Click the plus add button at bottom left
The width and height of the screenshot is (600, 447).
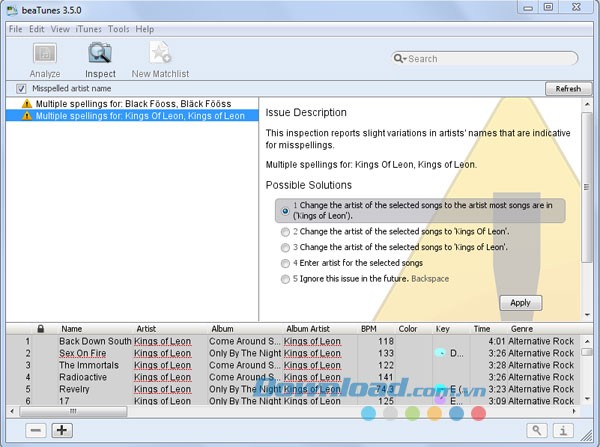coord(62,430)
